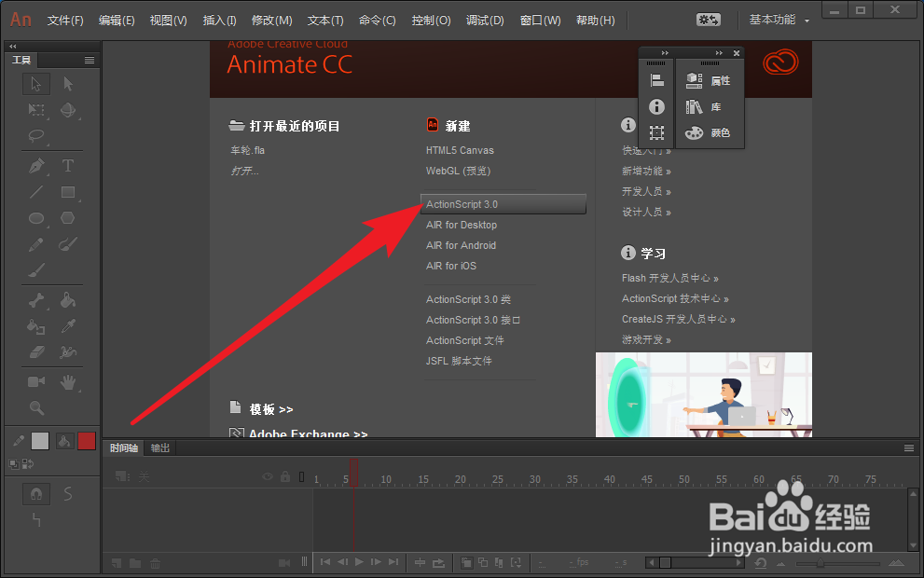Image resolution: width=924 pixels, height=578 pixels.
Task: Click the stroke color swatch
Action: (x=39, y=441)
